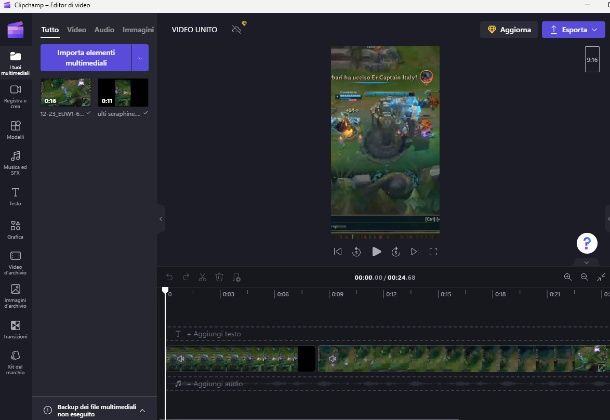Split clip with the scissors tool
The image size is (610, 420).
[x=202, y=277]
